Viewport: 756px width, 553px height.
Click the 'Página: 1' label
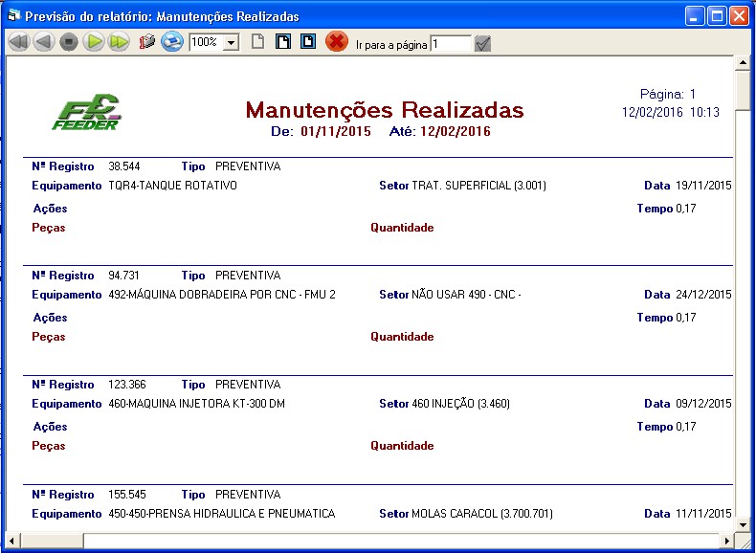668,94
